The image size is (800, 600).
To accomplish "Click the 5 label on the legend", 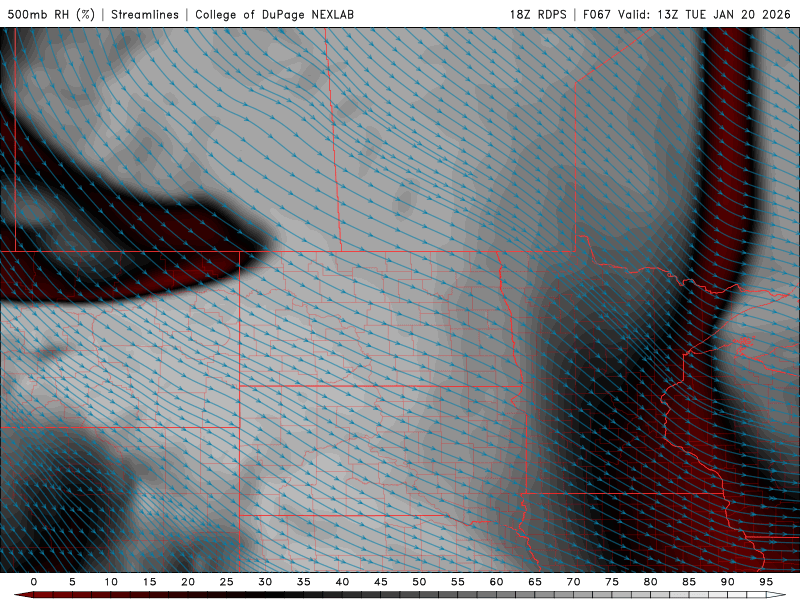I will pyautogui.click(x=72, y=582).
